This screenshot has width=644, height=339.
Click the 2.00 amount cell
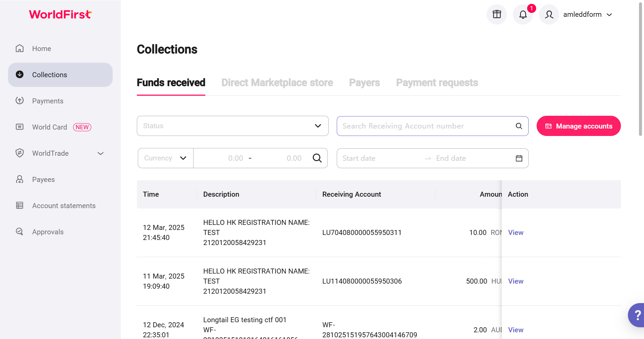(480, 330)
